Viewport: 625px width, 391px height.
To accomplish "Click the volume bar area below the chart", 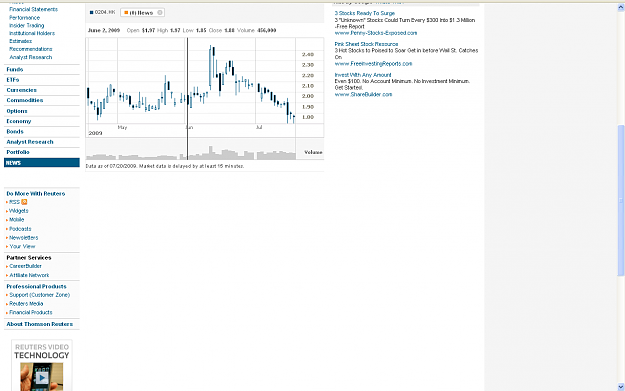I will click(x=191, y=152).
